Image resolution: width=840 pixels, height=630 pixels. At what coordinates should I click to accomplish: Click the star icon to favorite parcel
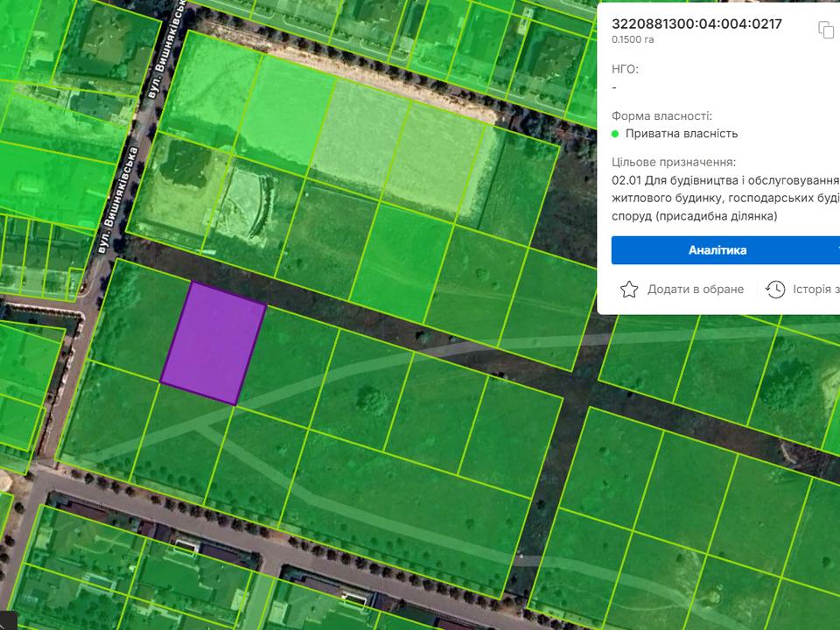628,290
